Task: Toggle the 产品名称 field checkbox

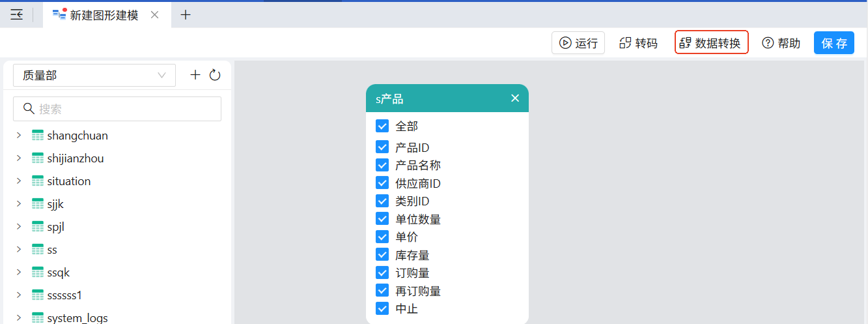Action: (x=382, y=165)
